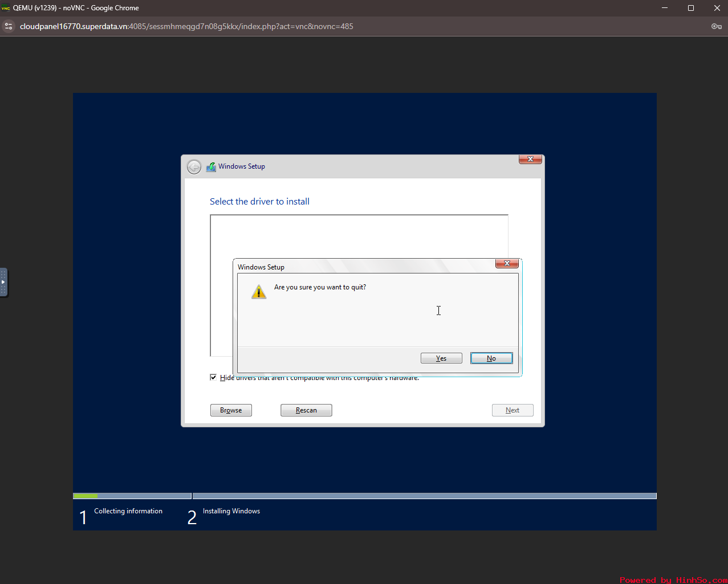
Task: Click the quit dialog's Windows Setup title
Action: click(x=261, y=267)
